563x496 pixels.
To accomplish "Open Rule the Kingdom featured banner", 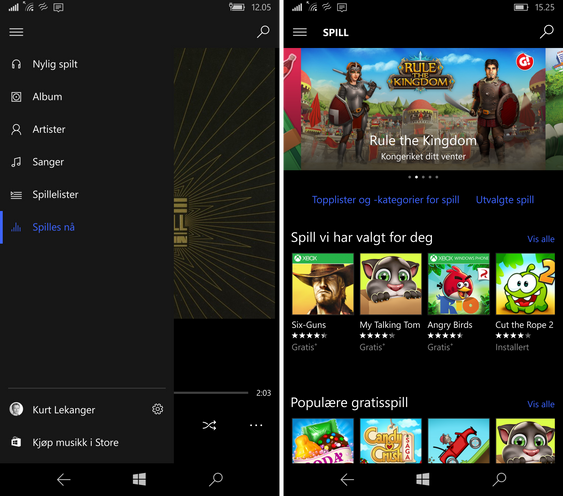I will (x=423, y=109).
